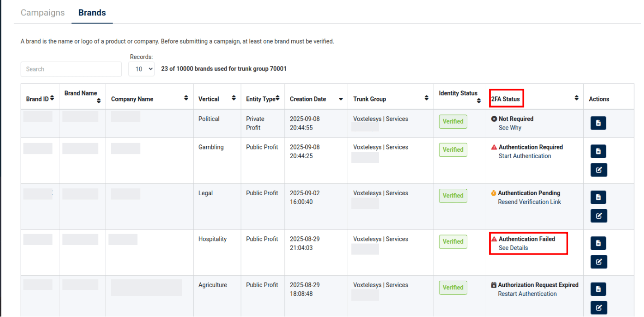
Task: Click the Start Authentication link
Action: [525, 156]
